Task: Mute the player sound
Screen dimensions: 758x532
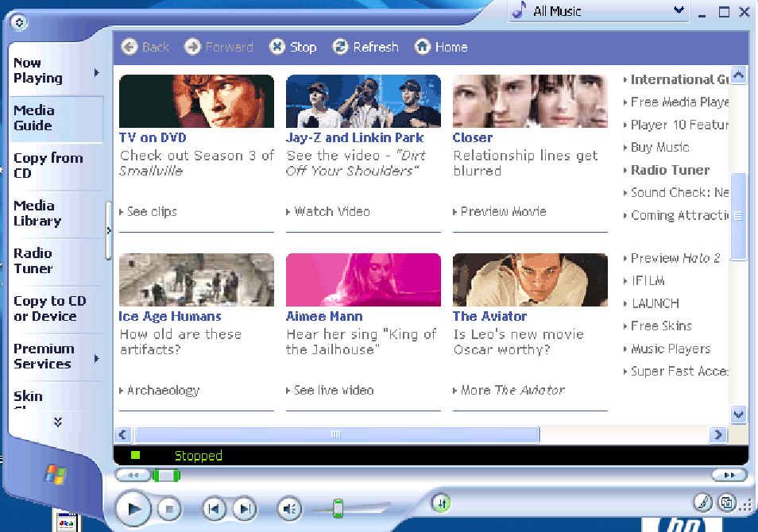Action: pyautogui.click(x=289, y=509)
